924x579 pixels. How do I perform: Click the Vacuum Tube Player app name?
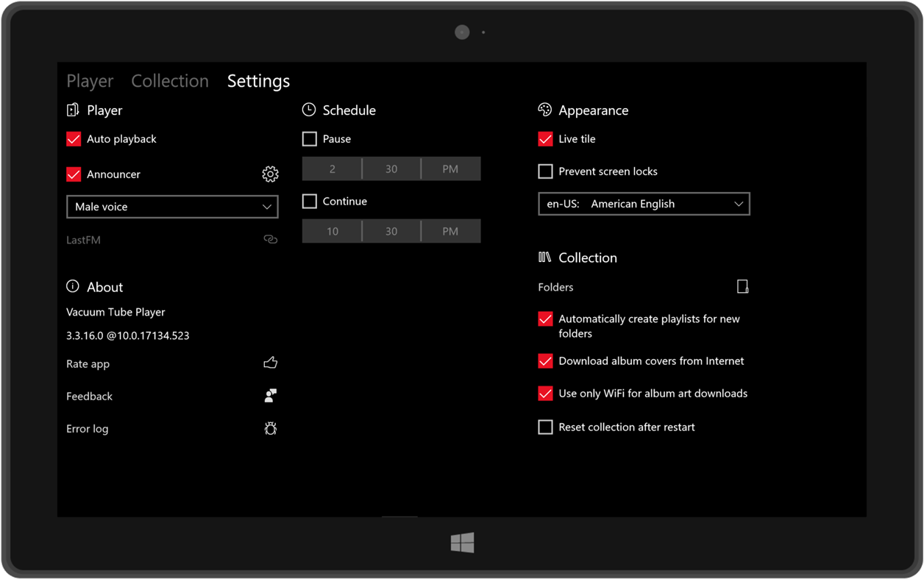pos(115,312)
